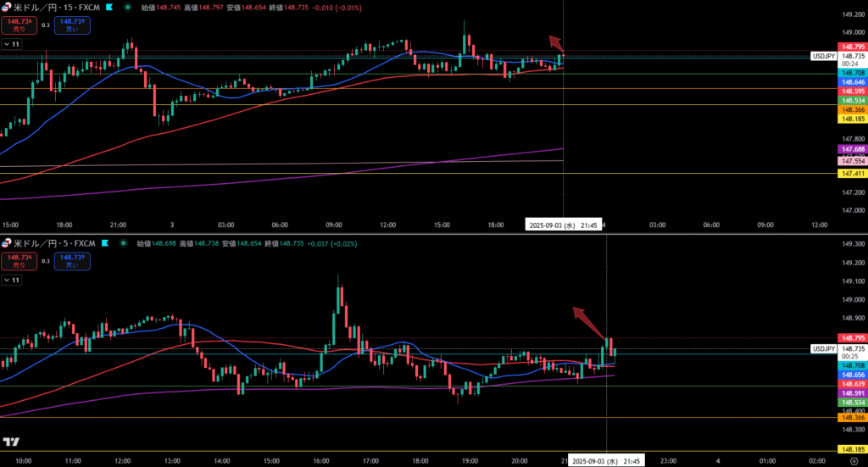
Task: Click the 23:00 time label on the 5-minute chart
Action: [x=668, y=461]
